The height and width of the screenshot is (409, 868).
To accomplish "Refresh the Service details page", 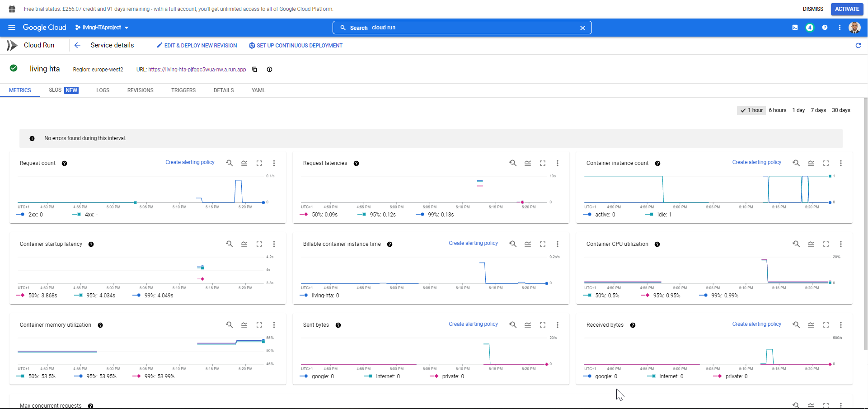I will click(858, 45).
